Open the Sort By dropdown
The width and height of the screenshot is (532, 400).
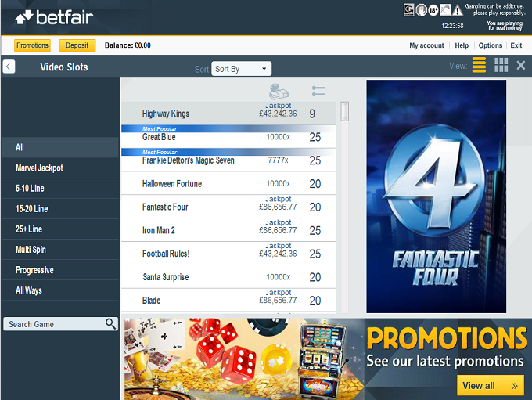point(241,69)
